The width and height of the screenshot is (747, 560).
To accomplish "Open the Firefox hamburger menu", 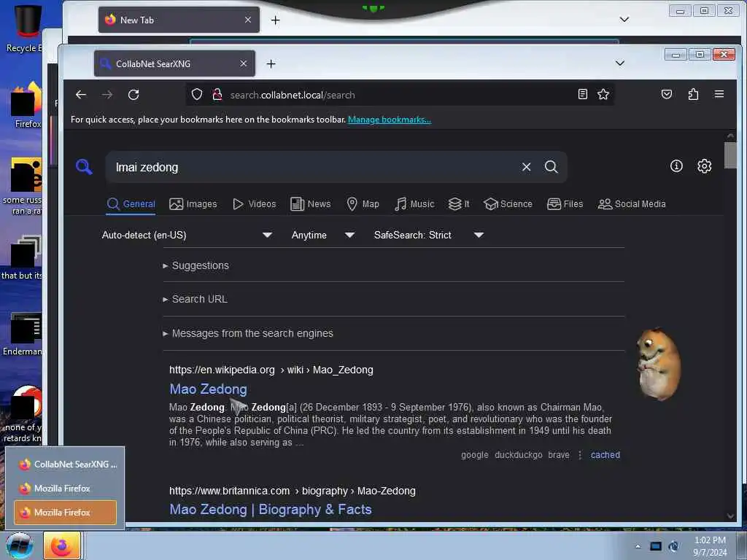I will point(719,94).
